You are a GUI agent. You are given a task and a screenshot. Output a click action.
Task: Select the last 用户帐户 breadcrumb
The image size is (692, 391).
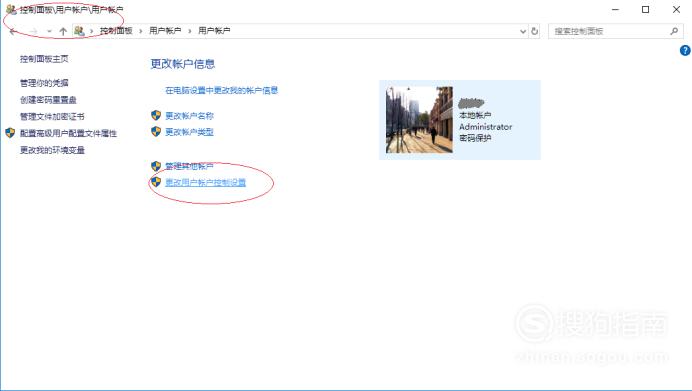[214, 31]
